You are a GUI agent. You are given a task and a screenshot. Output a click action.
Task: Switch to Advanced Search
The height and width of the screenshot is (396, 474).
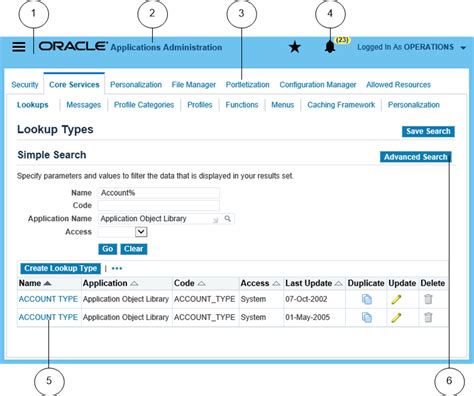[x=416, y=157]
